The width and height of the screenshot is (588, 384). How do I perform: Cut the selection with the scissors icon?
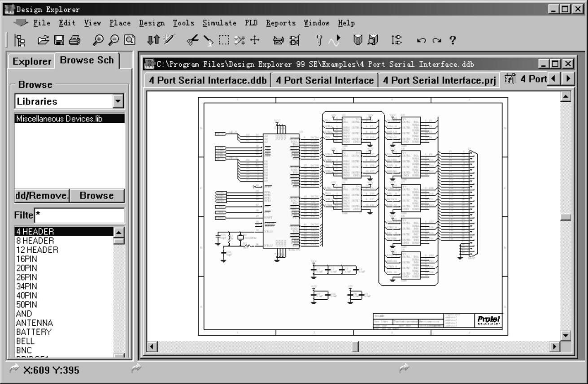pyautogui.click(x=192, y=40)
